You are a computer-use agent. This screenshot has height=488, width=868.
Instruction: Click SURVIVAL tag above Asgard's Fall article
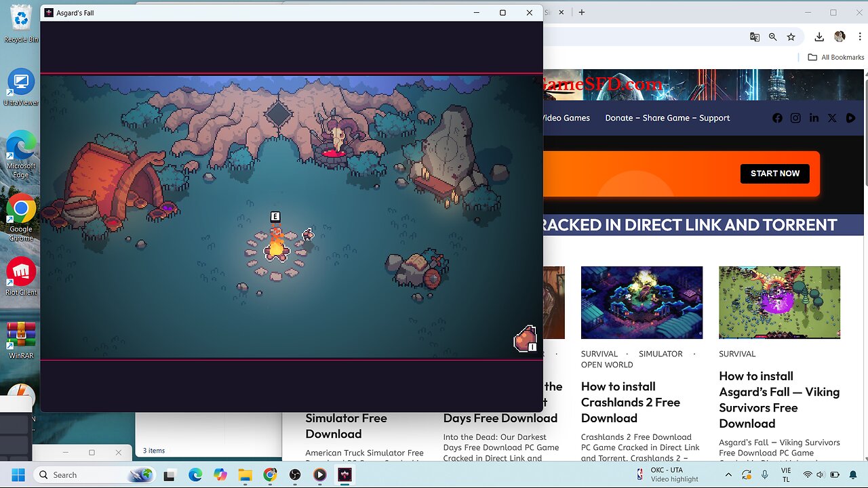pyautogui.click(x=737, y=354)
